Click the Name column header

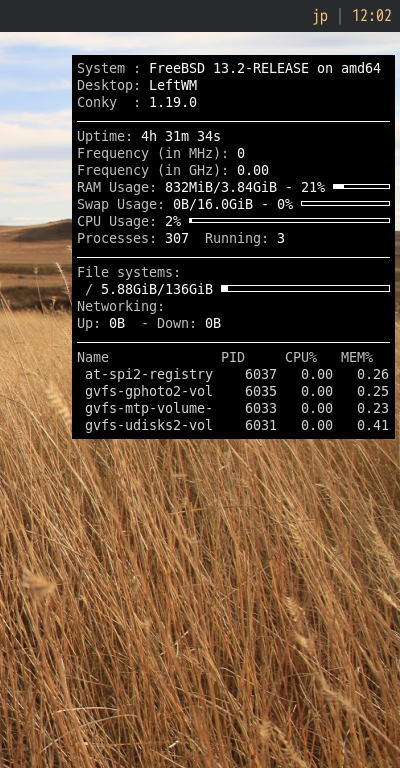(93, 358)
